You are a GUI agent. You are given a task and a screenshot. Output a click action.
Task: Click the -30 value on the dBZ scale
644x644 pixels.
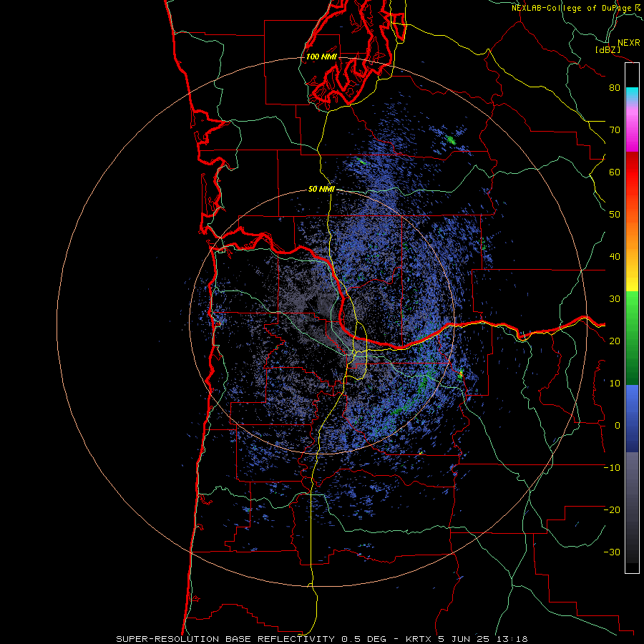coord(612,552)
